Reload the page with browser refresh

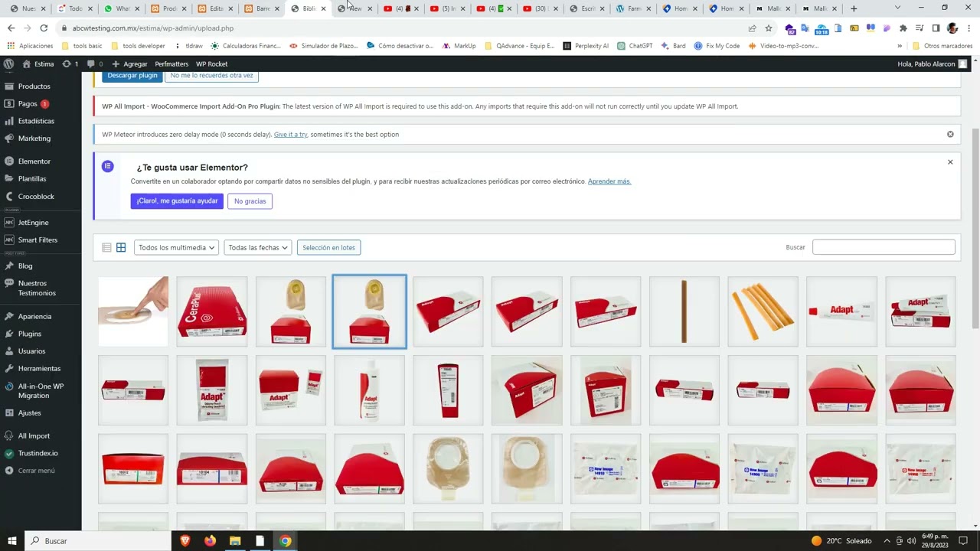coord(44,28)
